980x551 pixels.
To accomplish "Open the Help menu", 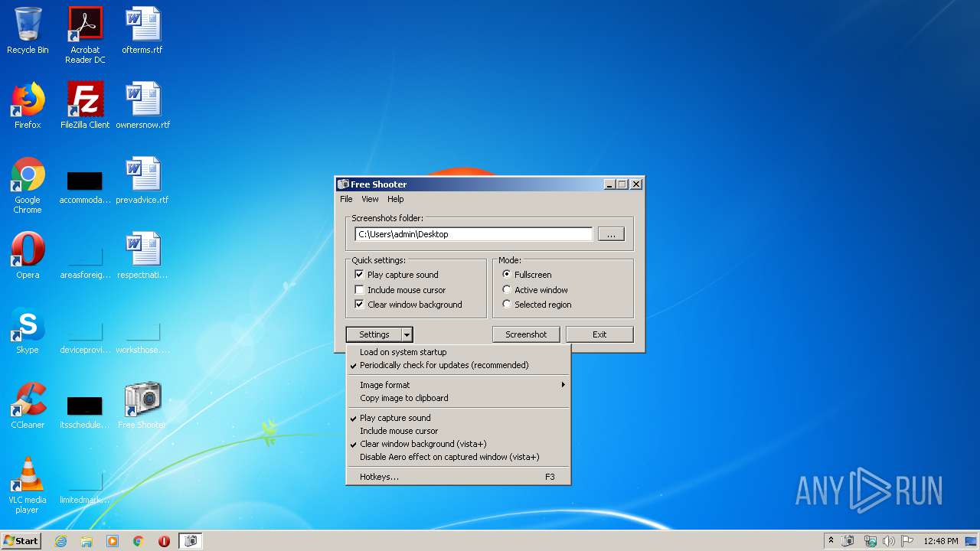I will click(395, 199).
